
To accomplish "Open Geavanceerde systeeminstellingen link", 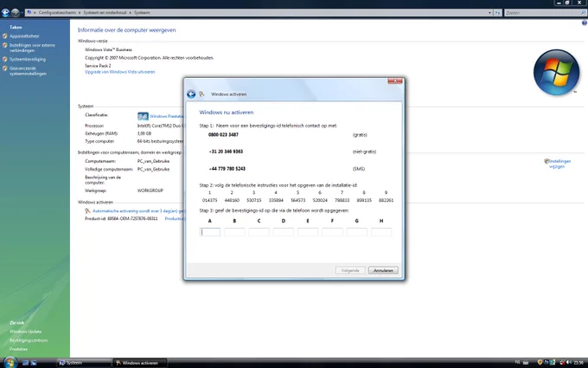I will tap(28, 71).
